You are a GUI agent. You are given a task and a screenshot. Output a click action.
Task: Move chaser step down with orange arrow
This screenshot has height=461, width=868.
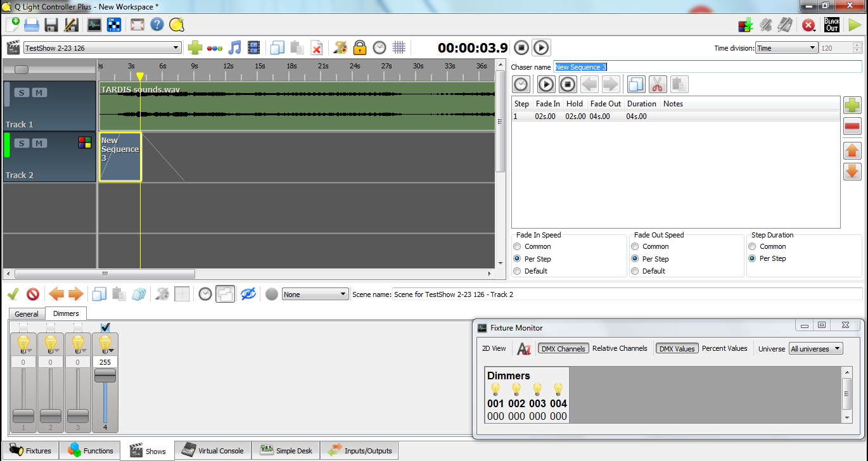coord(852,172)
